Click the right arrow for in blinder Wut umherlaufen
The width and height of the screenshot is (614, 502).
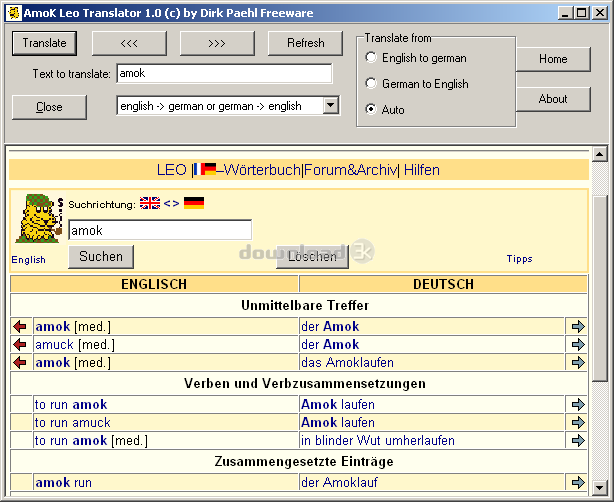click(x=578, y=441)
